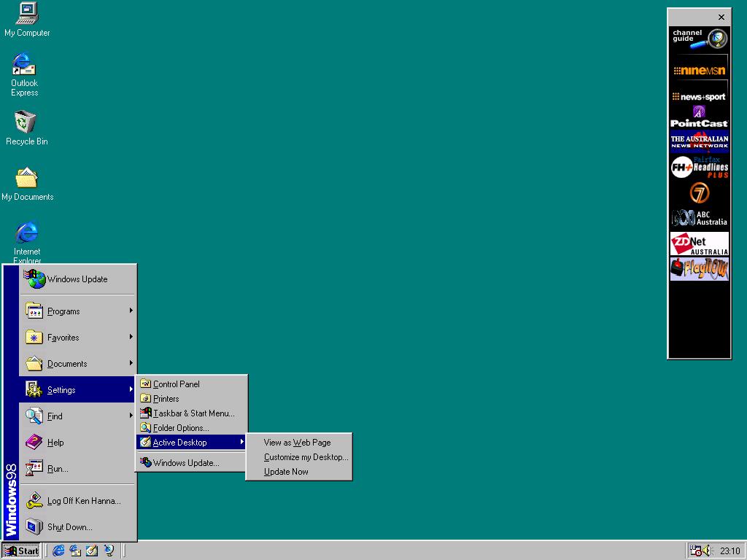Choose Windows Update... in Settings submenu
Viewport: 747px width, 560px height.
coord(192,462)
